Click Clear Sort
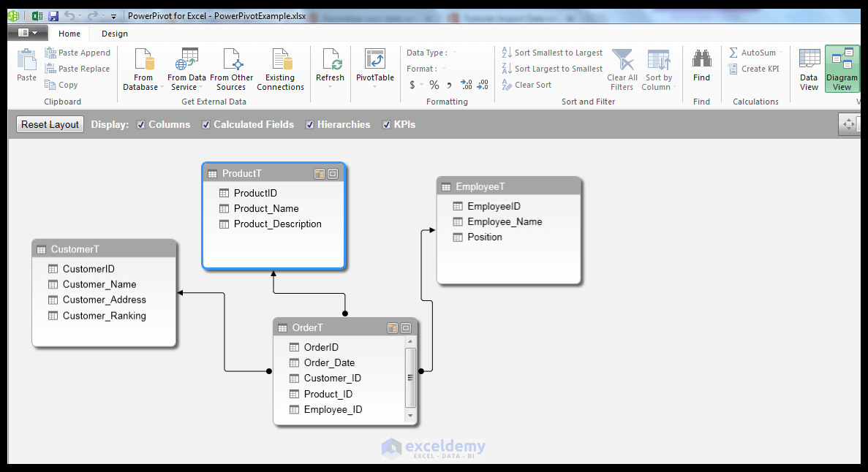Image resolution: width=868 pixels, height=472 pixels. (527, 85)
